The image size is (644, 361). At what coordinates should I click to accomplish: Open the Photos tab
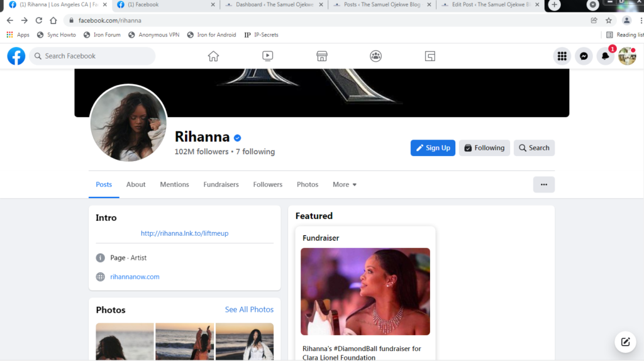click(x=308, y=184)
